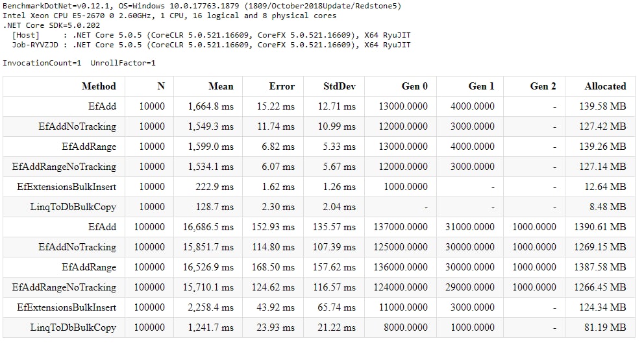Click the Job-RYVZJD runtime line
644x345 pixels.
211,45
